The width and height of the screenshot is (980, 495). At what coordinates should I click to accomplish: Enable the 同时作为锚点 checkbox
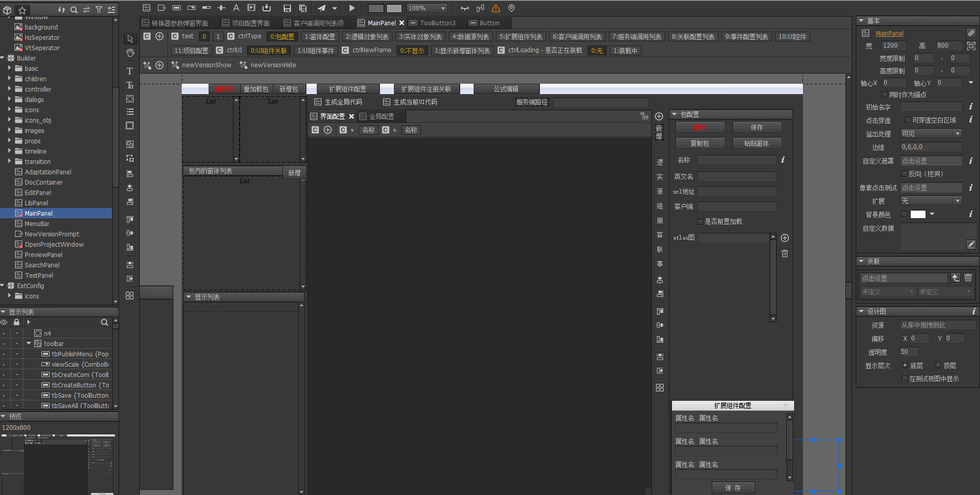point(885,95)
